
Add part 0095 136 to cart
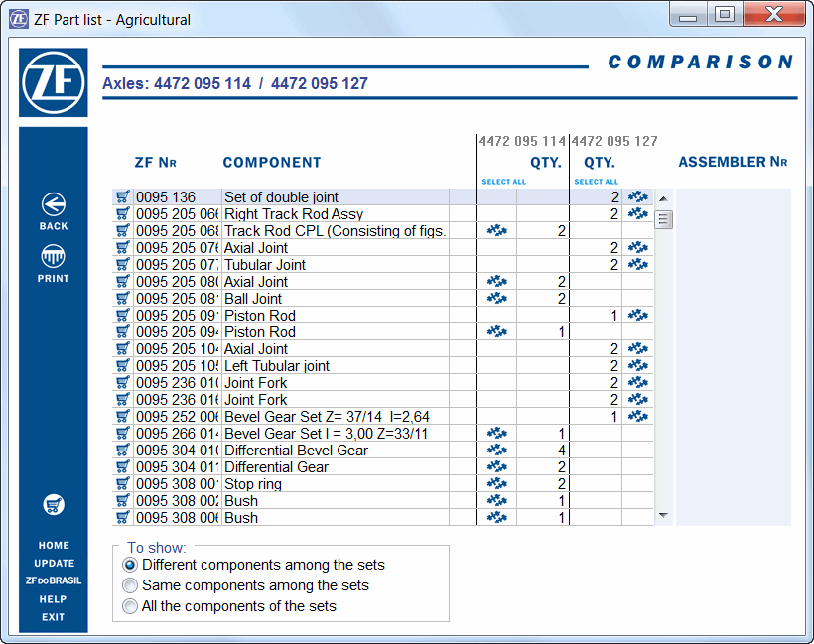point(123,197)
